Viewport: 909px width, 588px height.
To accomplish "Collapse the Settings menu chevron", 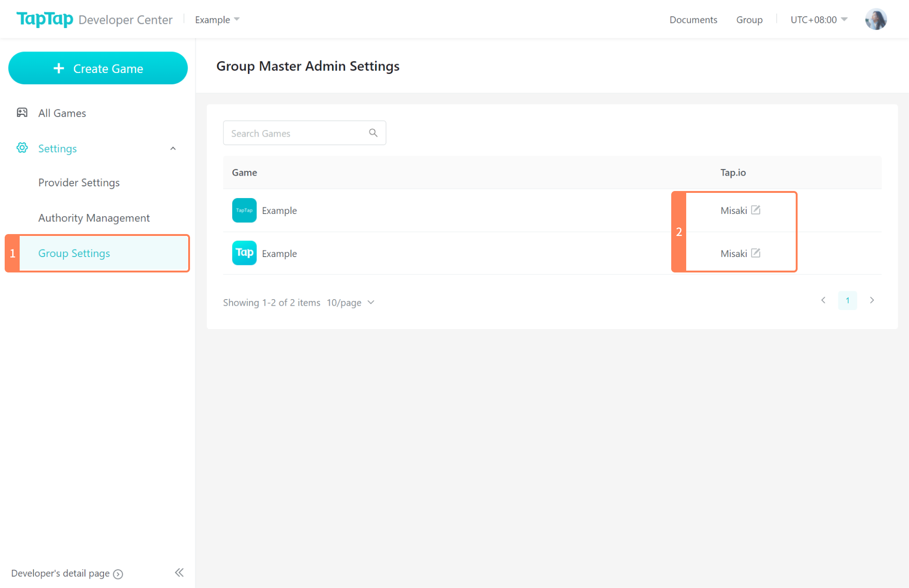I will [173, 148].
